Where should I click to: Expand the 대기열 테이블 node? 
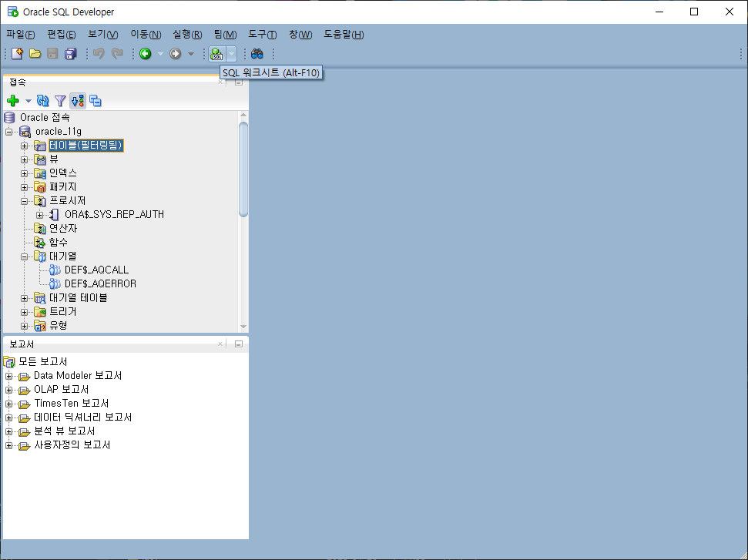25,298
